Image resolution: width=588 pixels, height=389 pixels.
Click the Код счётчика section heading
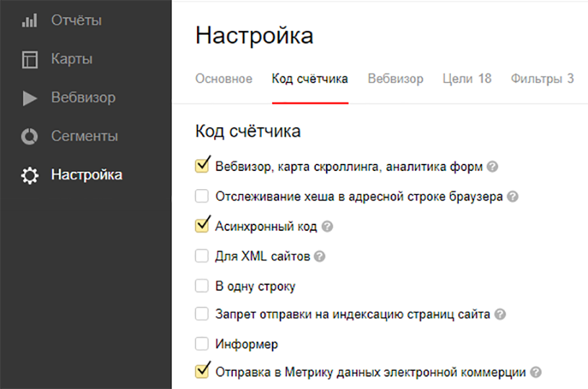(x=248, y=131)
